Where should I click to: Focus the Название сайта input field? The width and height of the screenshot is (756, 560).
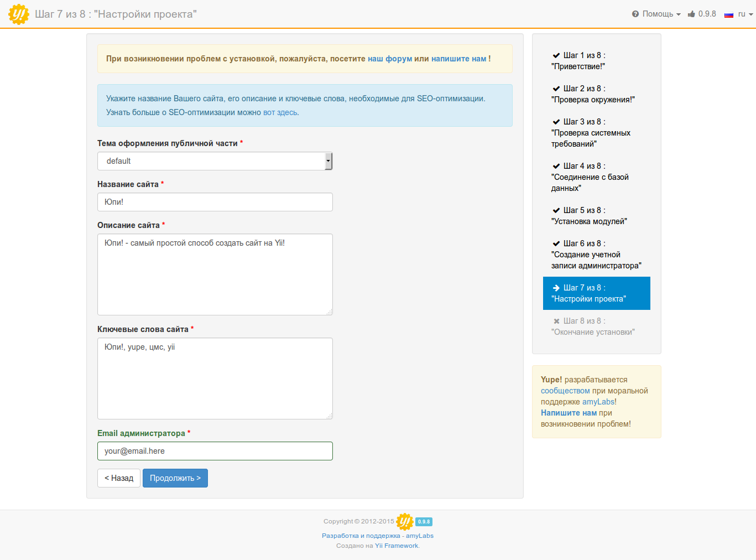(x=215, y=202)
